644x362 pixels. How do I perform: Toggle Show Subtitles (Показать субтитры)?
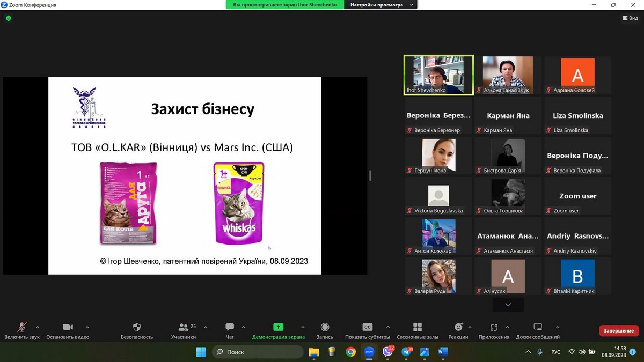point(367,327)
